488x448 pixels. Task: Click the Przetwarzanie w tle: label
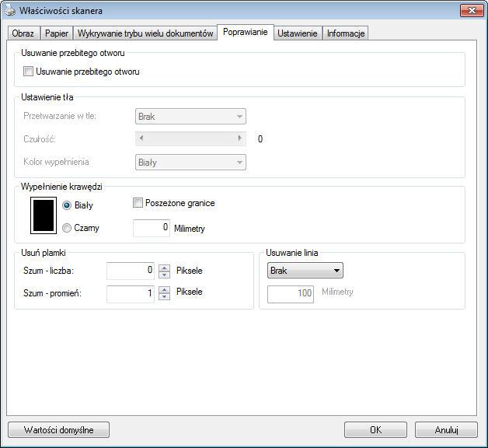coord(60,116)
